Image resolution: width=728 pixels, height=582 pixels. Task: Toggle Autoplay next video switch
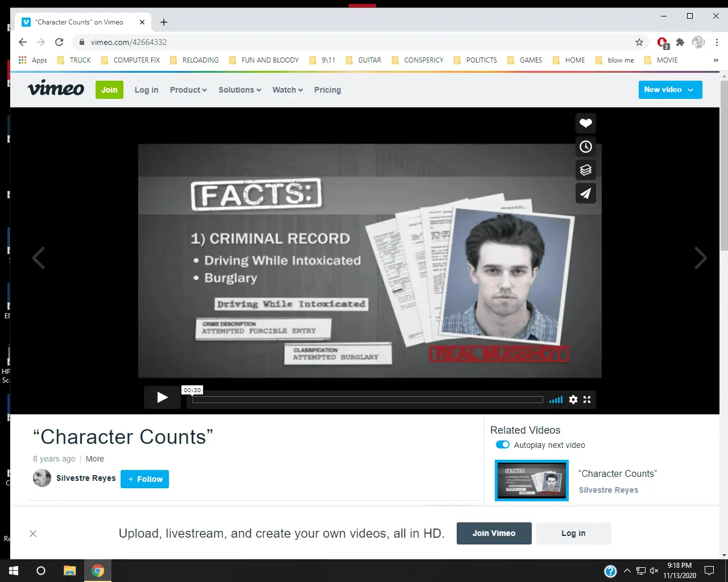(x=503, y=445)
